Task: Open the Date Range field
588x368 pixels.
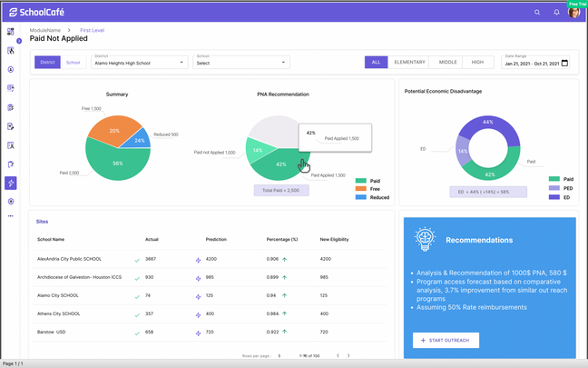Action: click(x=536, y=63)
